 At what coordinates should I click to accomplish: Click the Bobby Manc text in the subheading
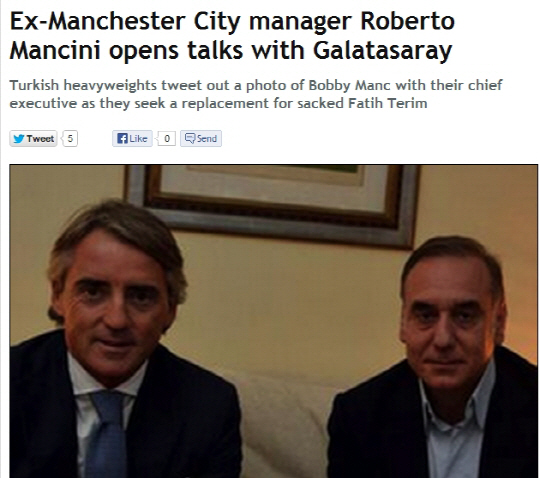point(349,85)
